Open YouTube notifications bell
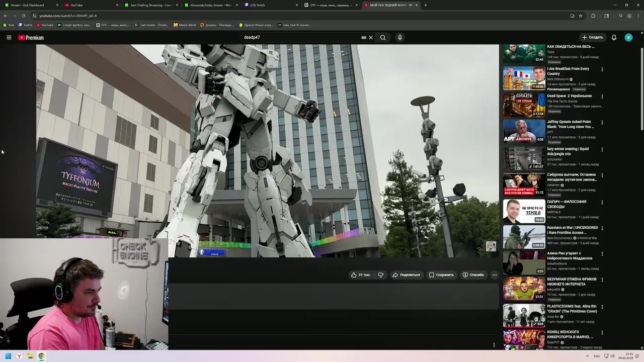The width and height of the screenshot is (644, 362). [x=614, y=37]
